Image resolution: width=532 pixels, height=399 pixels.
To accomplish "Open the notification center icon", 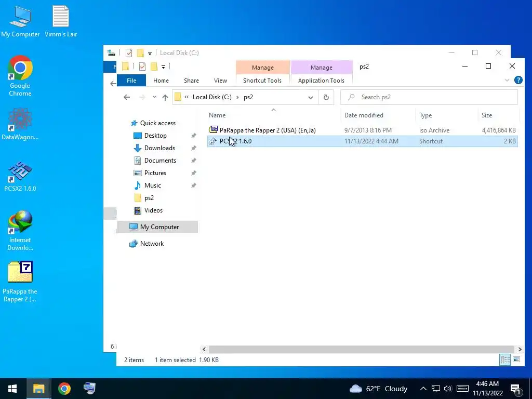I will click(515, 389).
